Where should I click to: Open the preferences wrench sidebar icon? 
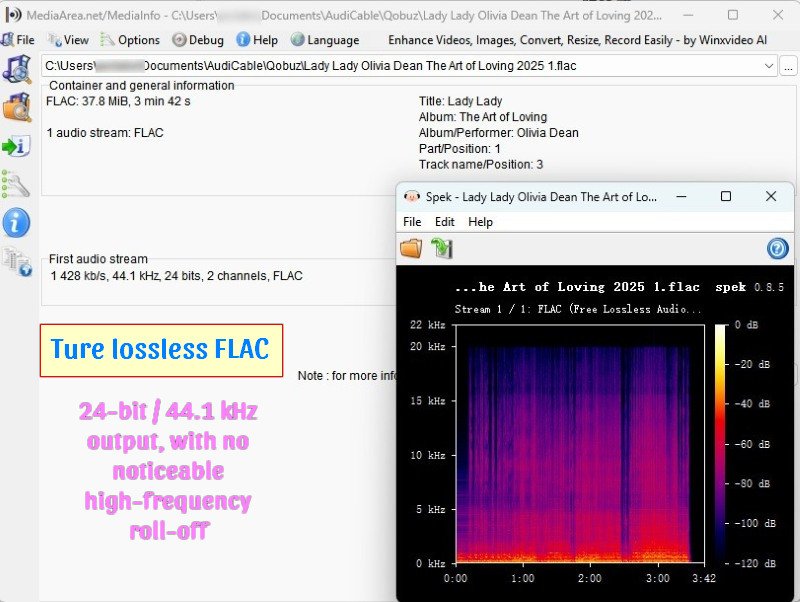(15, 184)
